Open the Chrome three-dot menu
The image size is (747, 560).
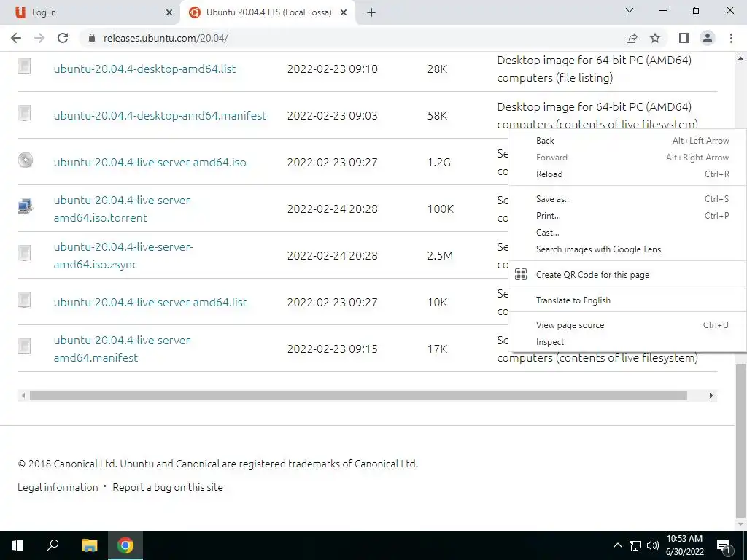731,38
